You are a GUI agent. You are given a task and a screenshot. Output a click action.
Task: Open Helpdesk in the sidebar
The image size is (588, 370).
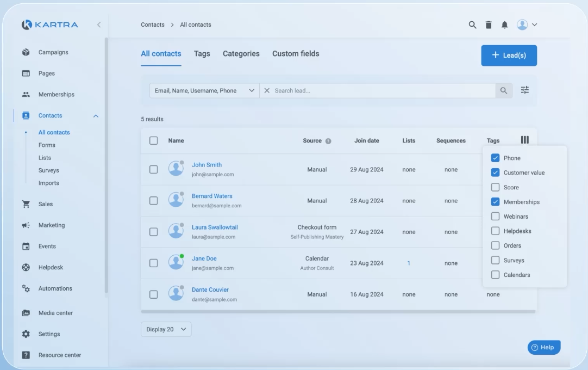point(51,267)
